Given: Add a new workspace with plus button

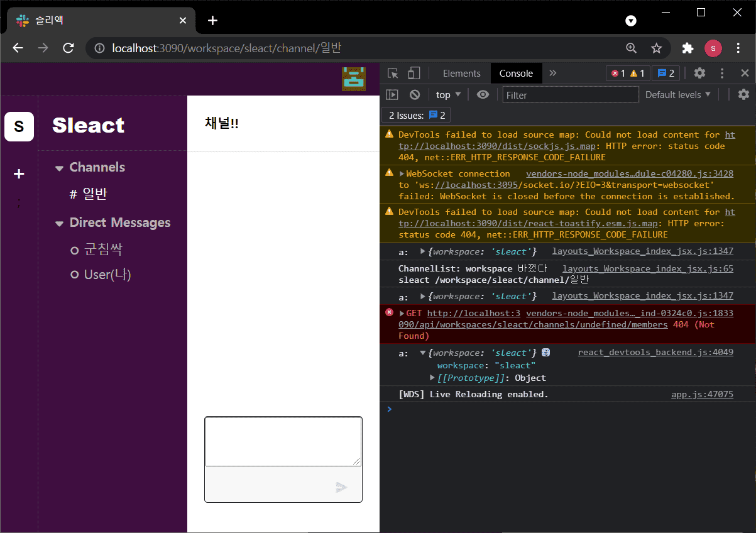Looking at the screenshot, I should [19, 174].
